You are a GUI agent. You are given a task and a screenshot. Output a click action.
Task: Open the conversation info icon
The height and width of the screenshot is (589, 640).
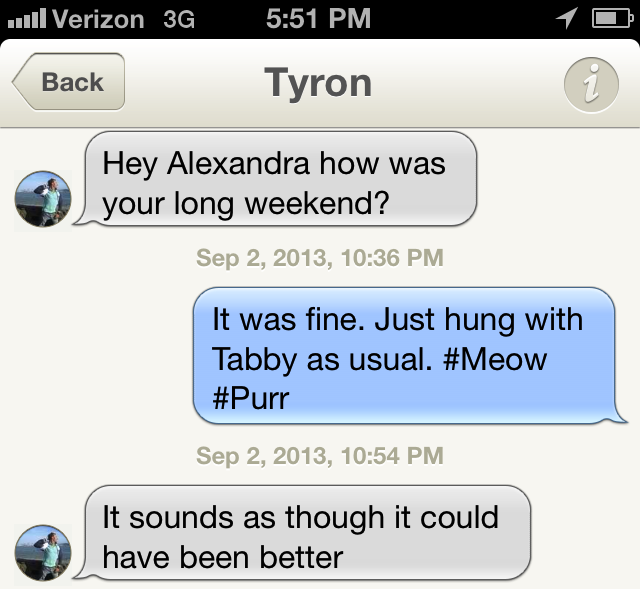tap(590, 84)
